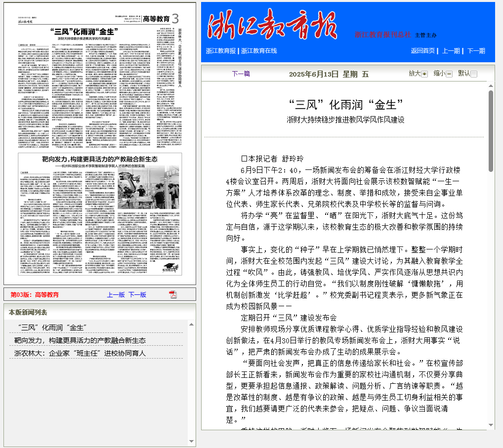Click the enlarge font plus icon
The image size is (503, 448).
coord(424,74)
